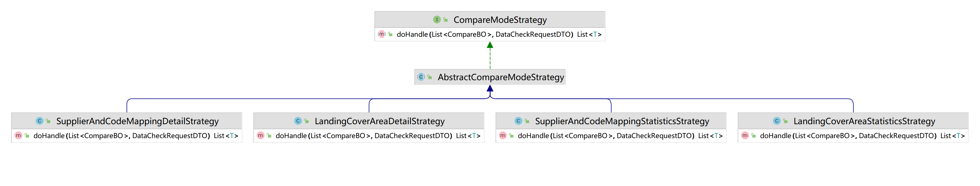Screen dimensions: 980x186
Task: Click the class icon of LandingCoverAreaDetailStrategy
Action: tap(298, 121)
